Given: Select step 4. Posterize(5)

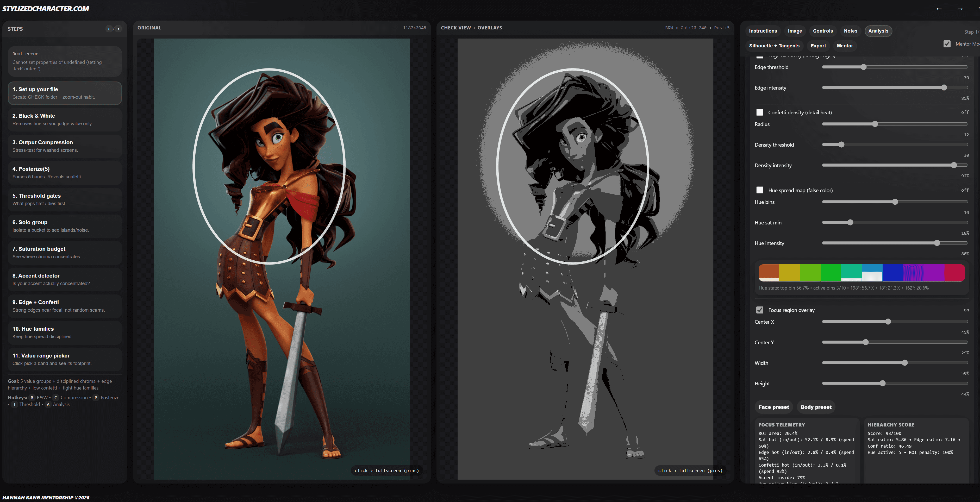Looking at the screenshot, I should 65,173.
